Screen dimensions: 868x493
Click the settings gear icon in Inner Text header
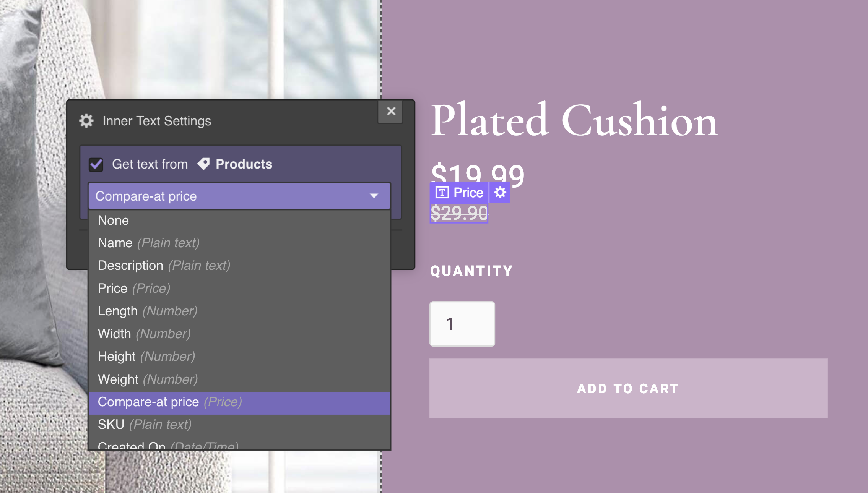pyautogui.click(x=86, y=121)
